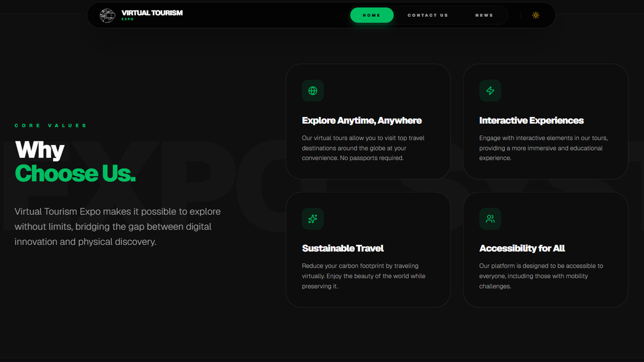Click the 'Interactive Experiences' card title
Viewport: 644px width, 362px height.
[531, 120]
